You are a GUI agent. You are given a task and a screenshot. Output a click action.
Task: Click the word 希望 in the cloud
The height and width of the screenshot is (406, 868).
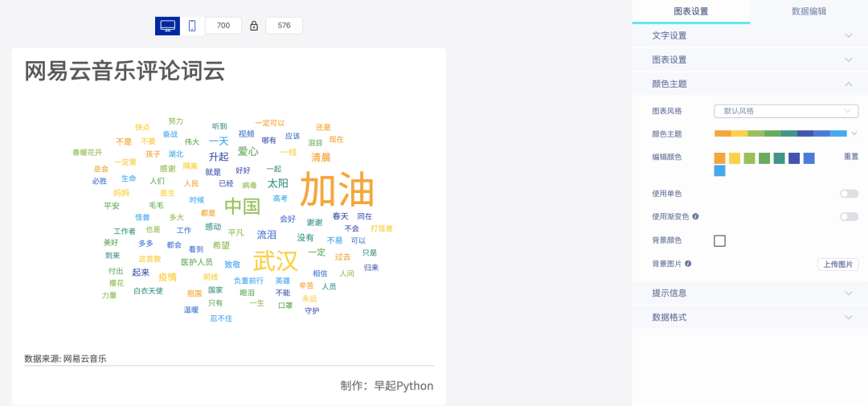pyautogui.click(x=221, y=245)
